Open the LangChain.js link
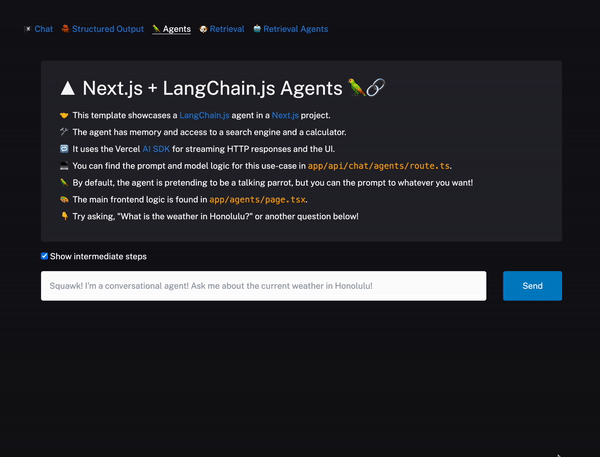600x457 pixels. [204, 116]
